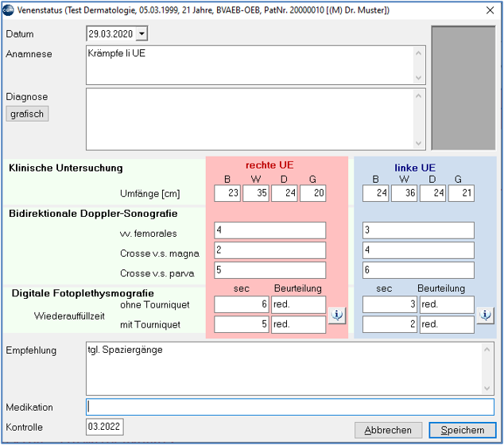This screenshot has height=445, width=504.
Task: Select linke UE Umfang D field 24
Action: point(432,193)
